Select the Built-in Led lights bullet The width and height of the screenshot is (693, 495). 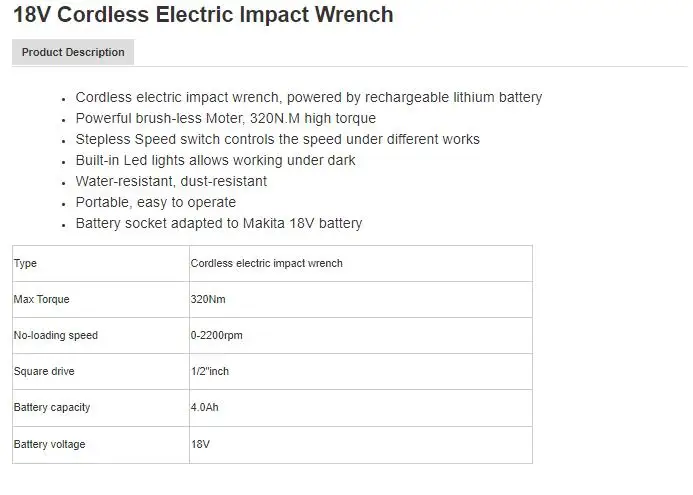point(215,160)
